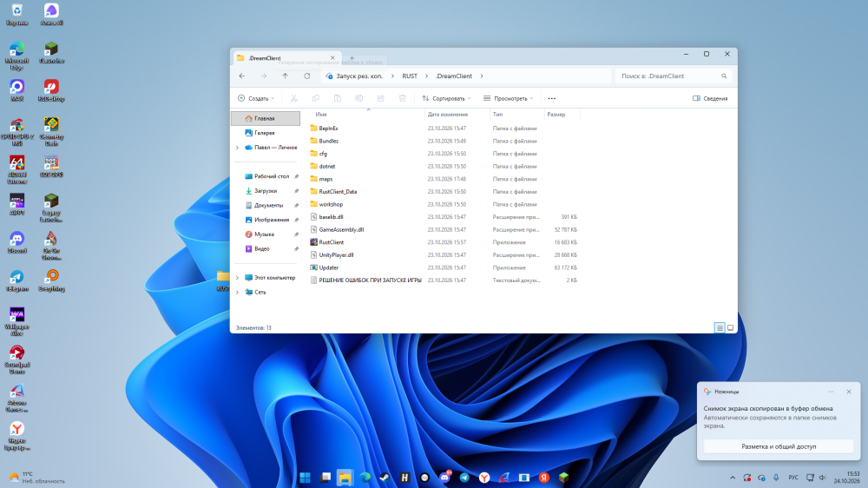Click the search magnifier icon
The width and height of the screenshot is (868, 488).
[x=724, y=76]
